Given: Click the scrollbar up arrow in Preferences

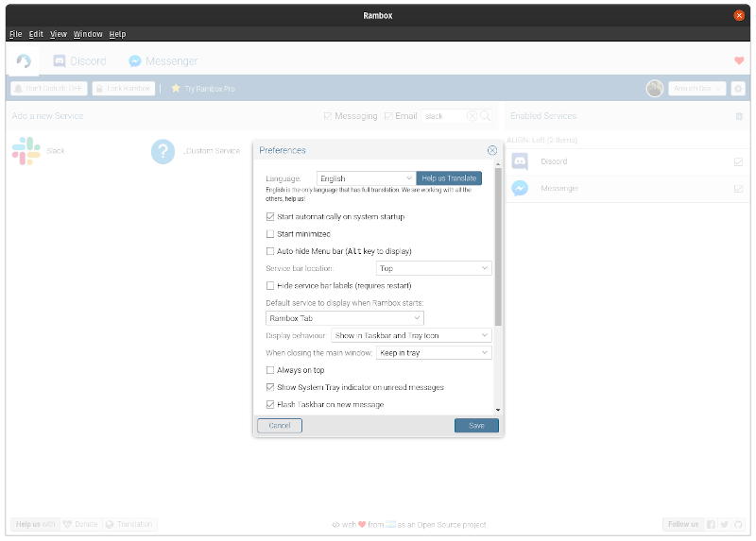Looking at the screenshot, I should 498,164.
